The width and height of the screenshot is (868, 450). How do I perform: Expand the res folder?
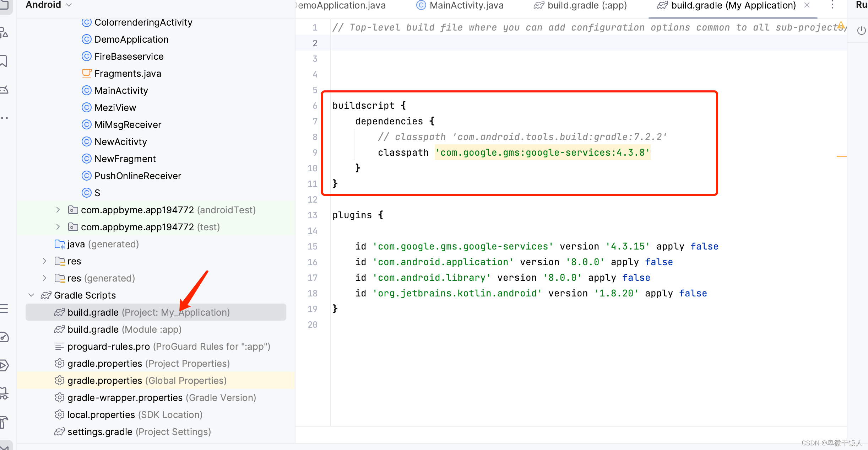[x=45, y=261]
